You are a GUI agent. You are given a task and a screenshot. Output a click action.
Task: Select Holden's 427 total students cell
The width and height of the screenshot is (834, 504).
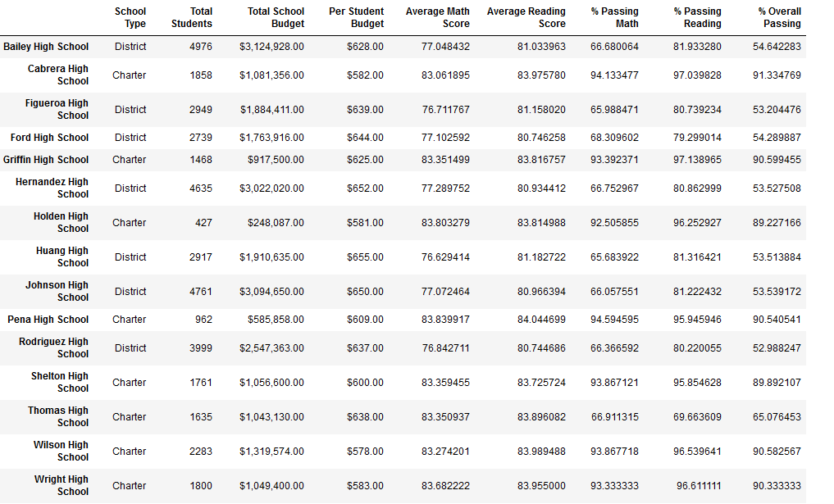[203, 223]
